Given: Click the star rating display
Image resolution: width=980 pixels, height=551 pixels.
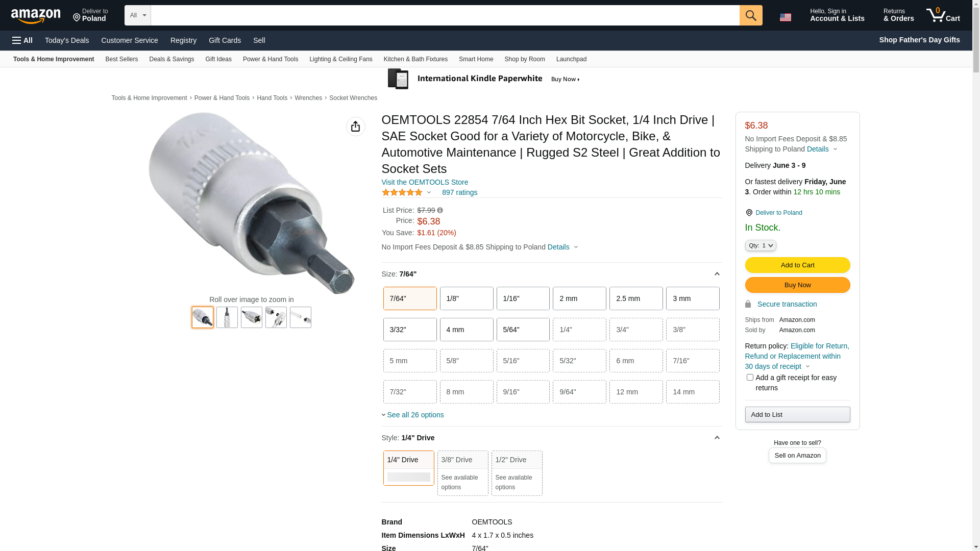Looking at the screenshot, I should tap(402, 192).
